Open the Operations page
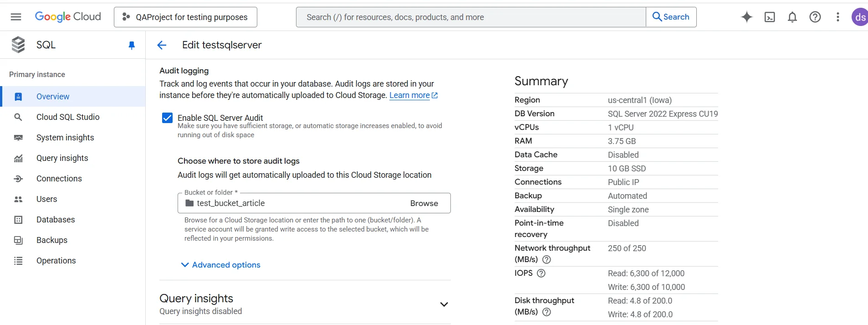 tap(73, 261)
